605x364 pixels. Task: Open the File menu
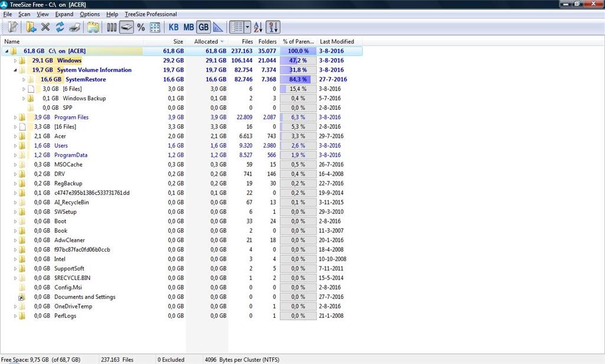tap(8, 14)
